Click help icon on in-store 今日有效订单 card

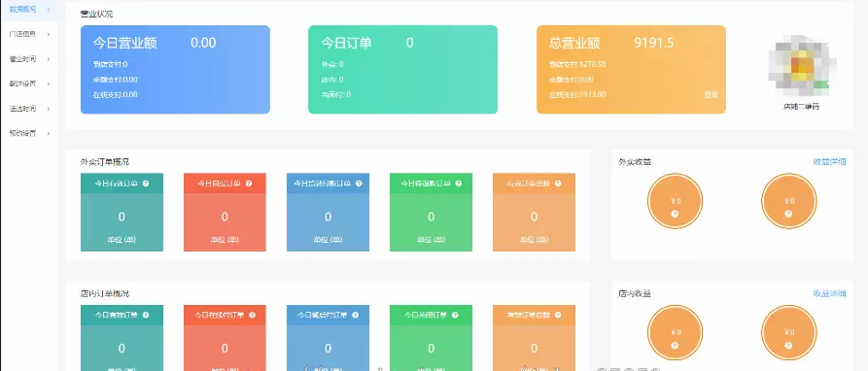pos(146,315)
